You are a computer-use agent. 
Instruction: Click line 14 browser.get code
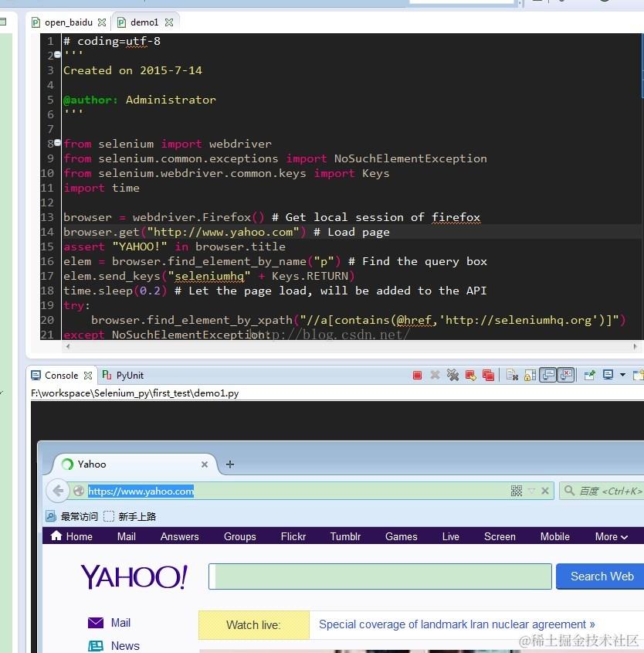185,232
